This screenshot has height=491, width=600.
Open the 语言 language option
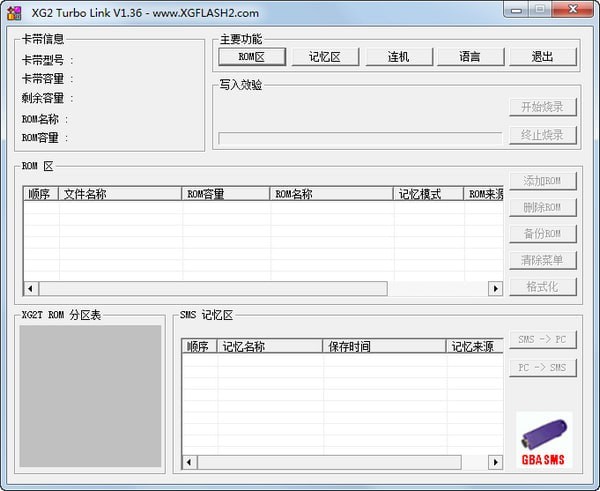(x=469, y=57)
